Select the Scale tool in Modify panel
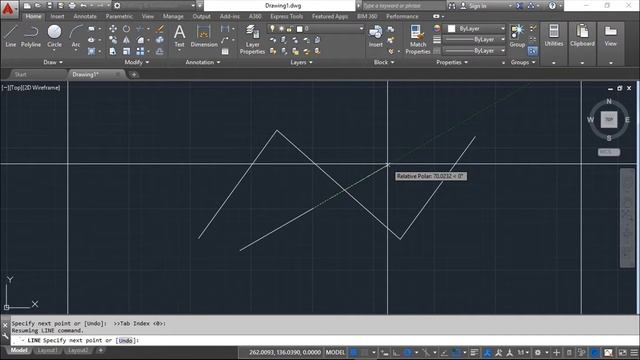Image resolution: width=640 pixels, height=360 pixels. click(127, 51)
